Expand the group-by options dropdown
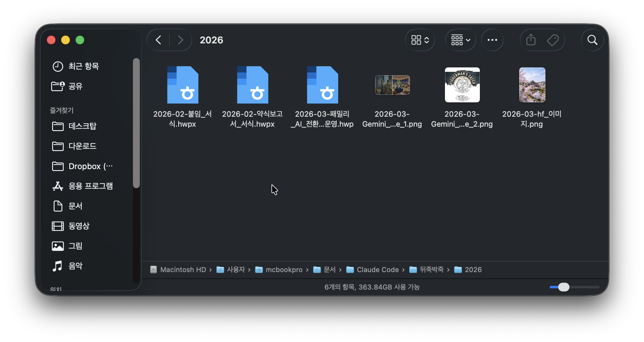The height and width of the screenshot is (342, 644). coord(461,40)
